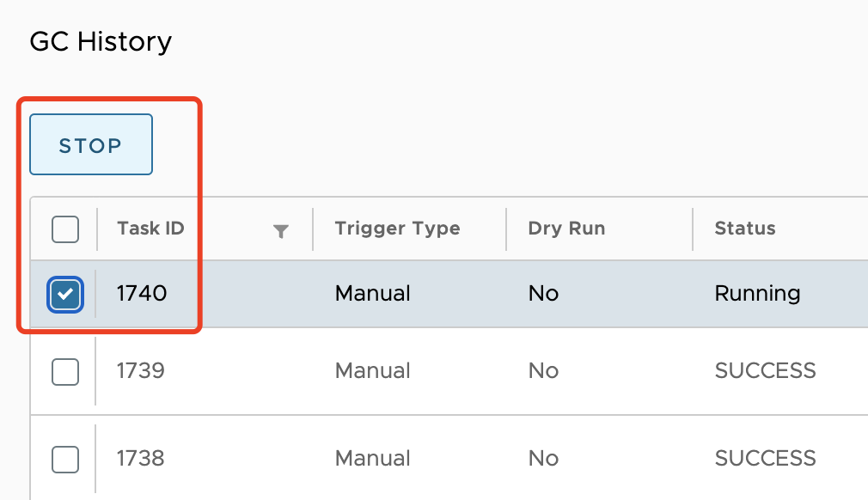The width and height of the screenshot is (868, 500).
Task: Toggle the select-all checkbox in the header row
Action: click(65, 229)
